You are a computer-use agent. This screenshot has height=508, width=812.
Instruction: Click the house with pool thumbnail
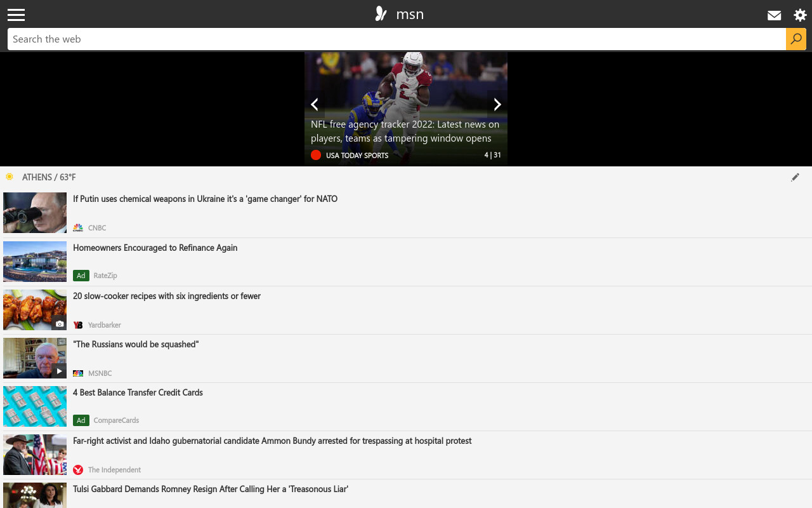pos(35,262)
